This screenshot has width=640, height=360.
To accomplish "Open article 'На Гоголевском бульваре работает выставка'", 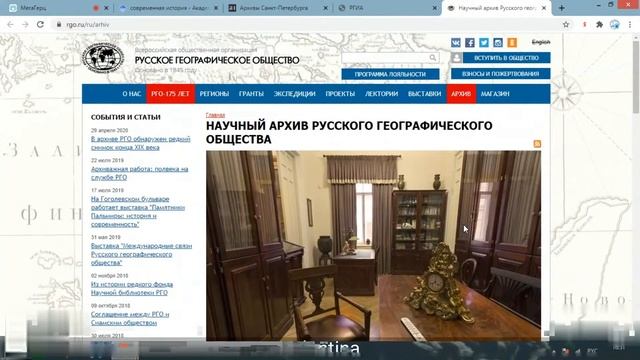I will pos(138,211).
